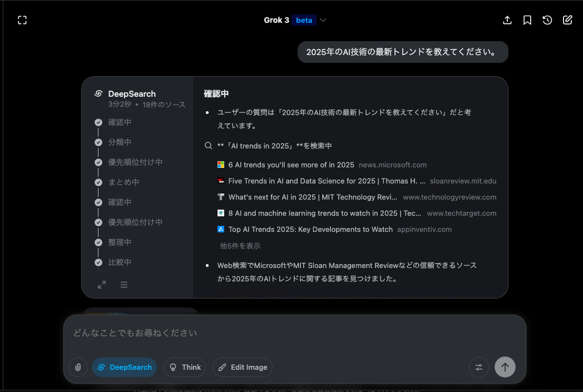Image resolution: width=583 pixels, height=392 pixels.
Task: Click the checkmark beside 比較中
Action: pos(98,262)
